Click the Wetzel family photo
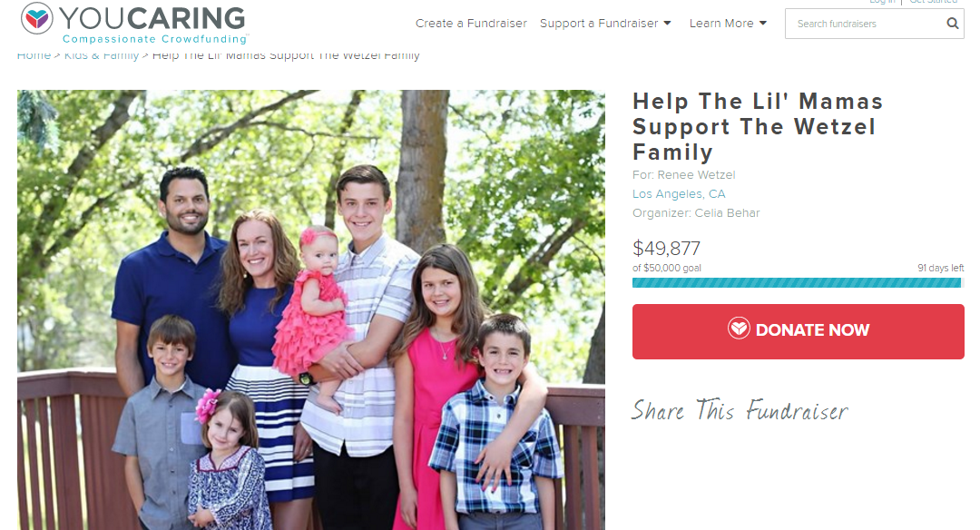Viewport: 980px width, 530px height. pos(310,310)
